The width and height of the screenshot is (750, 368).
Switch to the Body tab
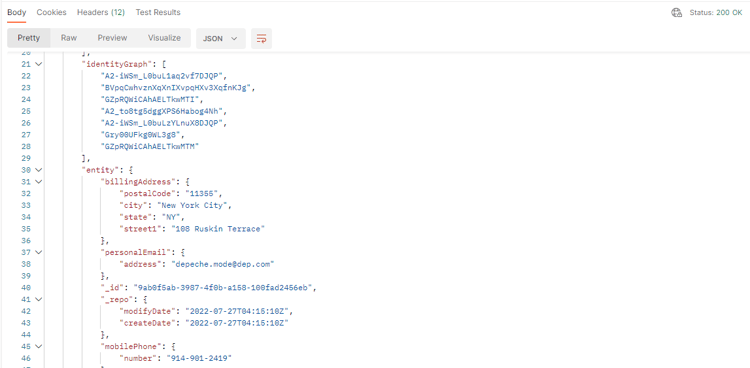coord(17,12)
